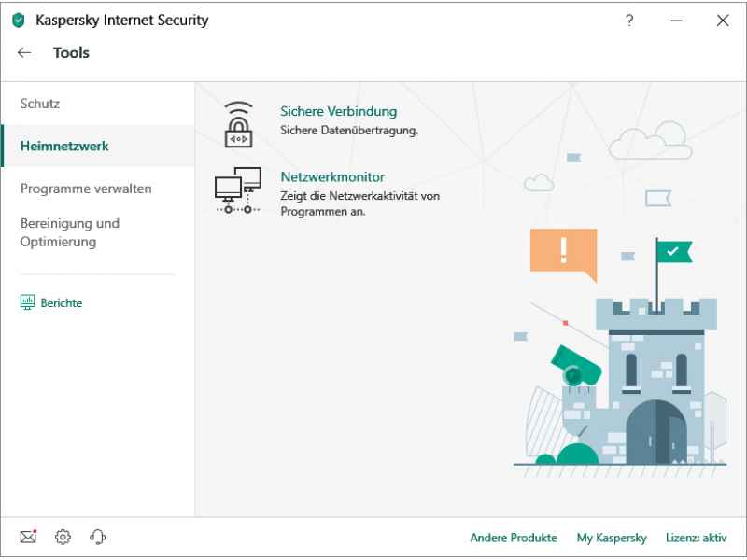Image resolution: width=747 pixels, height=560 pixels.
Task: Open the Sichere Verbindung title link
Action: pyautogui.click(x=338, y=111)
